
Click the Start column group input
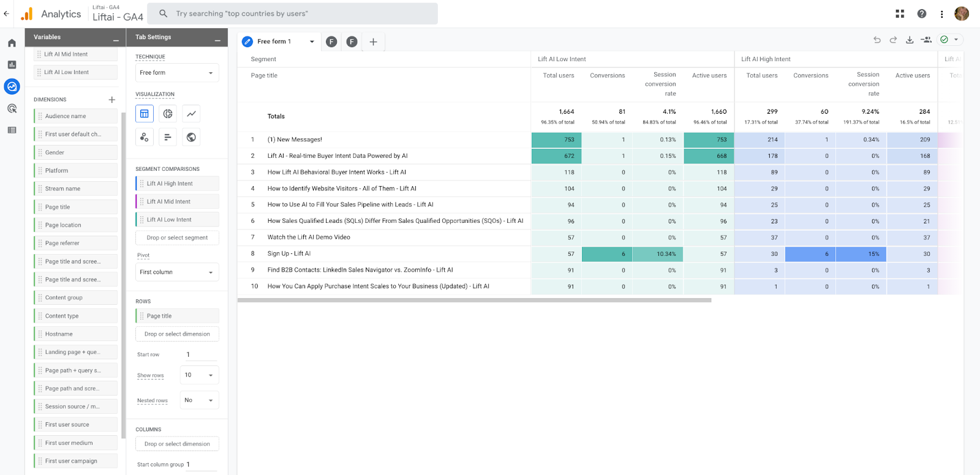click(201, 465)
